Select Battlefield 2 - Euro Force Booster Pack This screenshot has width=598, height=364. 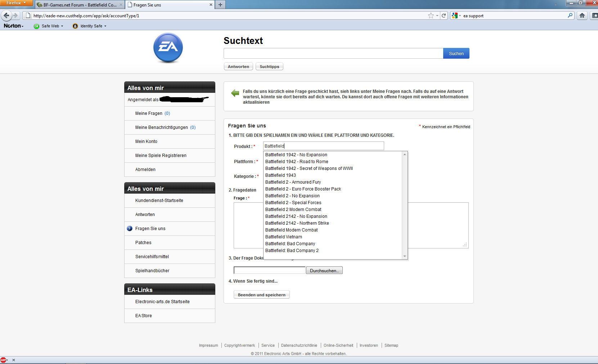303,189
